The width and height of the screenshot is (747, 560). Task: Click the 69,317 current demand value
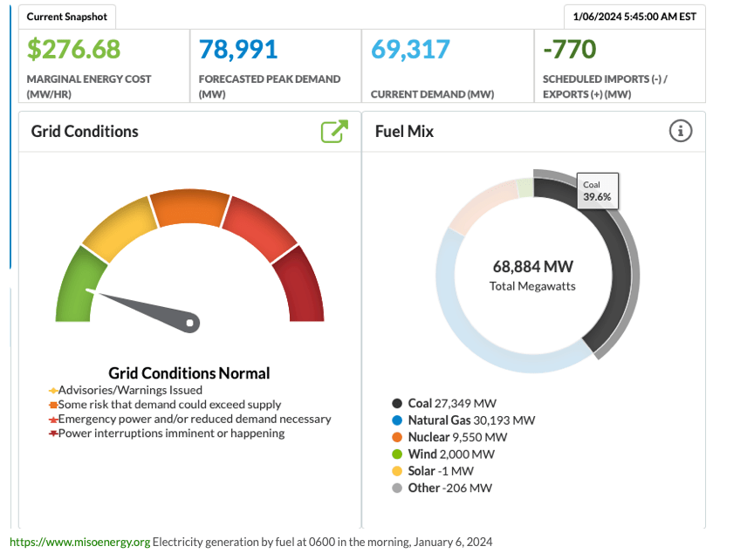click(x=408, y=49)
